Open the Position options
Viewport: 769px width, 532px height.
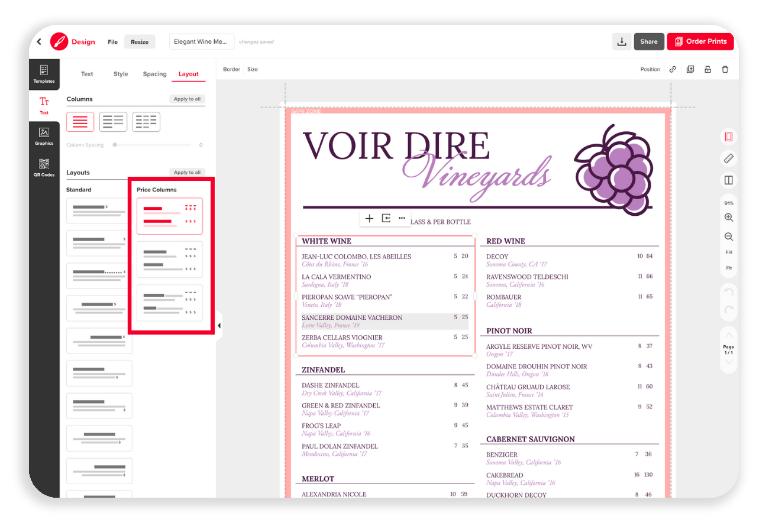pos(650,69)
